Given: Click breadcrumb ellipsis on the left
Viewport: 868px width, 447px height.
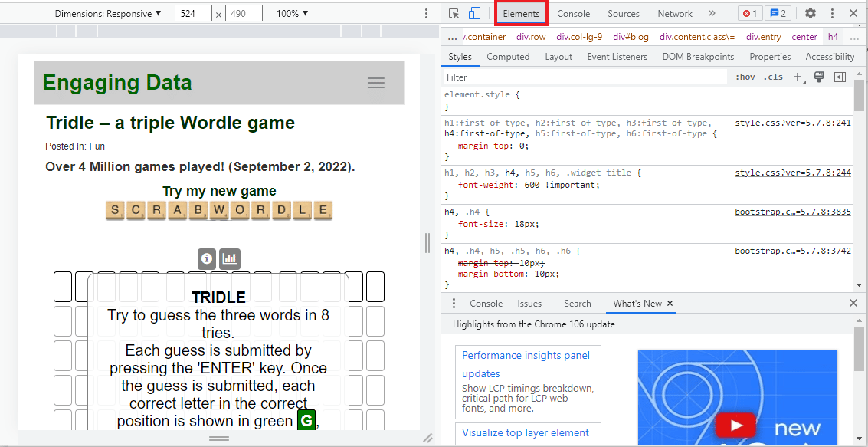Looking at the screenshot, I should click(x=452, y=37).
